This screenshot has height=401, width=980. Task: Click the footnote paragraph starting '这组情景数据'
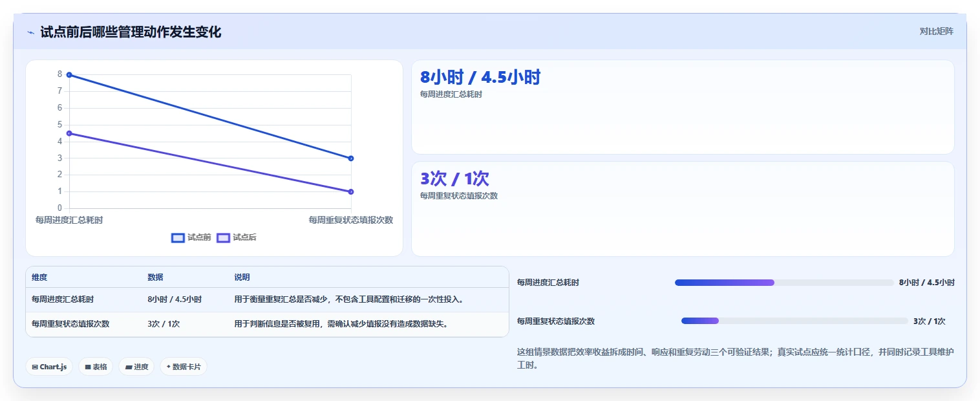pos(736,358)
